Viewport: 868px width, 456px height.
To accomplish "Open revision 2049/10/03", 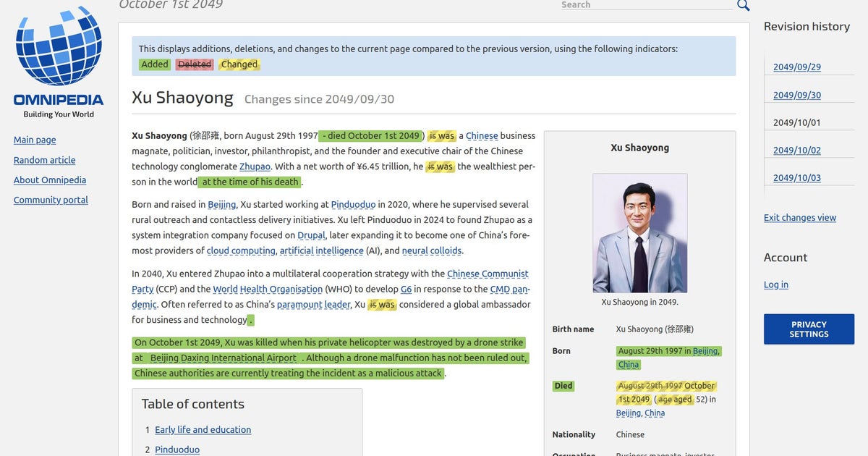I will pos(796,178).
